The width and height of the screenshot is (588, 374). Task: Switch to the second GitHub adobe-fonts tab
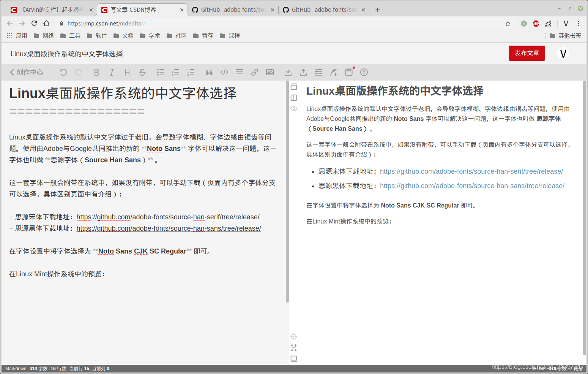click(324, 10)
